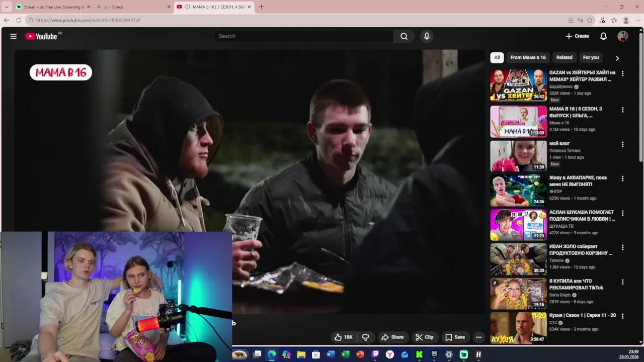Viewport: 644px width, 362px height.
Task: Open the tab list dropdown in browser
Action: coord(7,7)
